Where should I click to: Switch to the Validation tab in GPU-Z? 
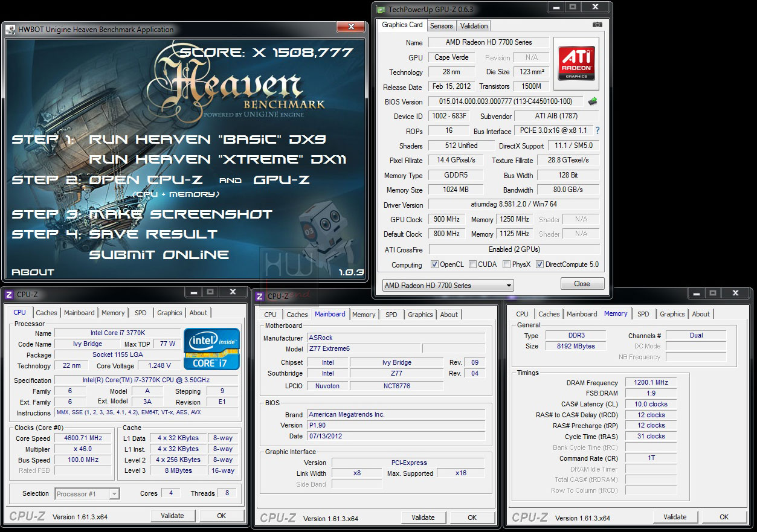click(474, 26)
